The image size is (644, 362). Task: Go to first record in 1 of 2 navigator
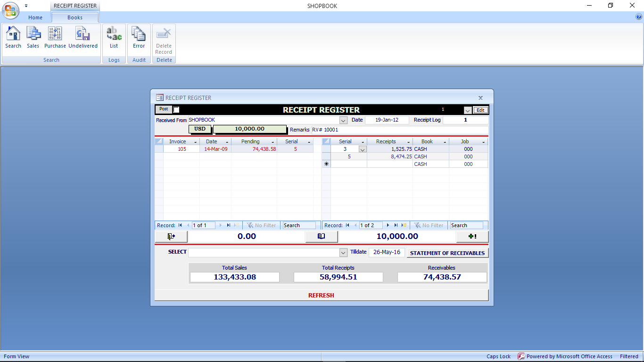click(x=347, y=225)
